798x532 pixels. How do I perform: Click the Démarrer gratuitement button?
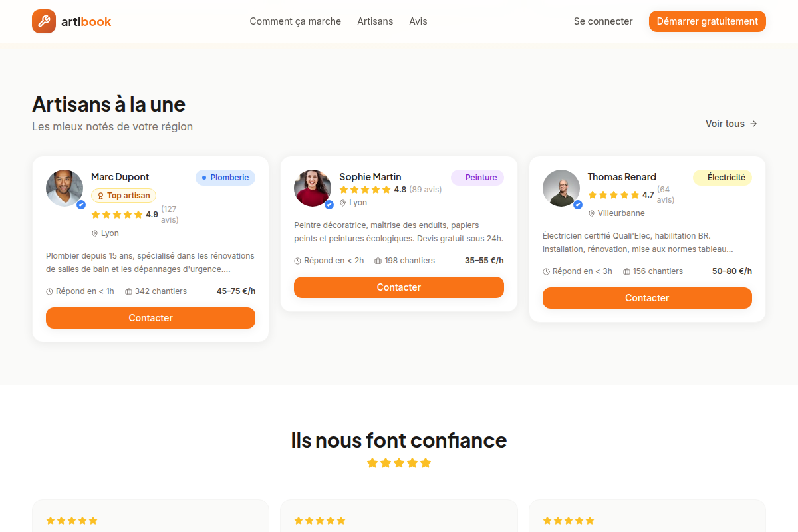pyautogui.click(x=708, y=21)
